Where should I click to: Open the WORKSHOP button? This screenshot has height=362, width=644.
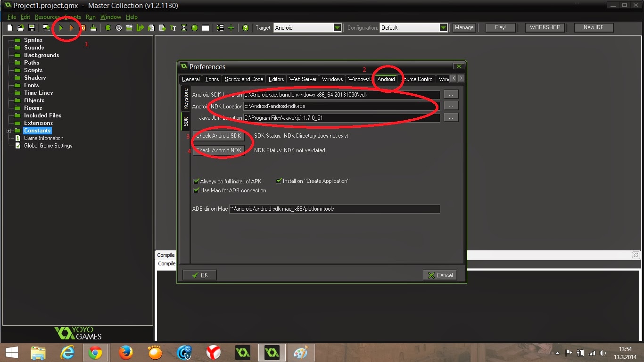pyautogui.click(x=545, y=27)
